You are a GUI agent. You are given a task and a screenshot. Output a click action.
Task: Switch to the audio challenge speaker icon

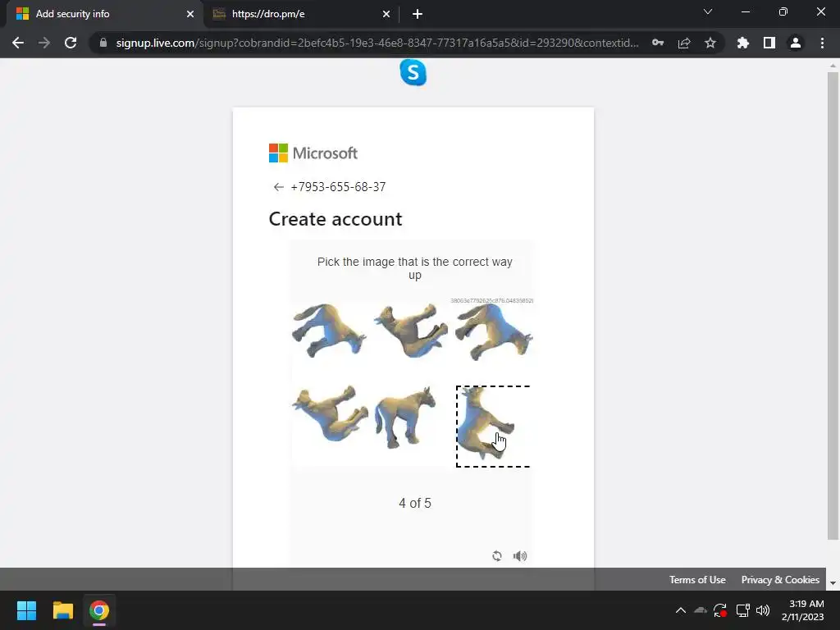[520, 556]
